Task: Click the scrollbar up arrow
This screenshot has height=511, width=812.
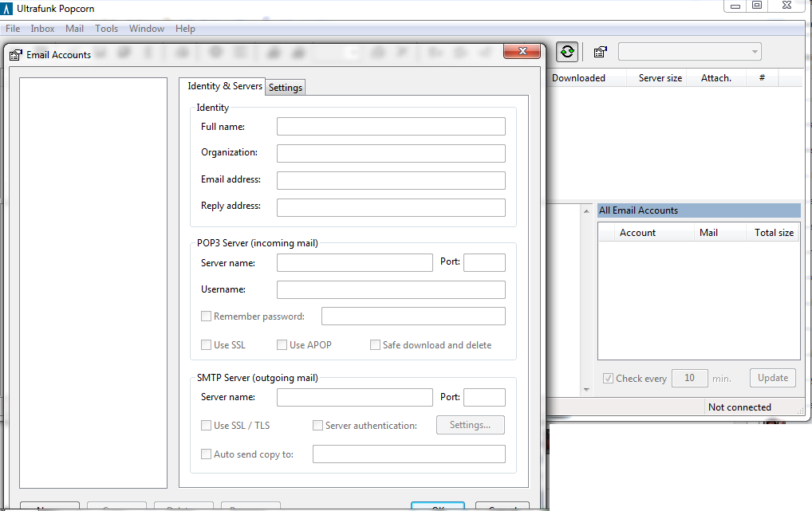Action: point(586,210)
